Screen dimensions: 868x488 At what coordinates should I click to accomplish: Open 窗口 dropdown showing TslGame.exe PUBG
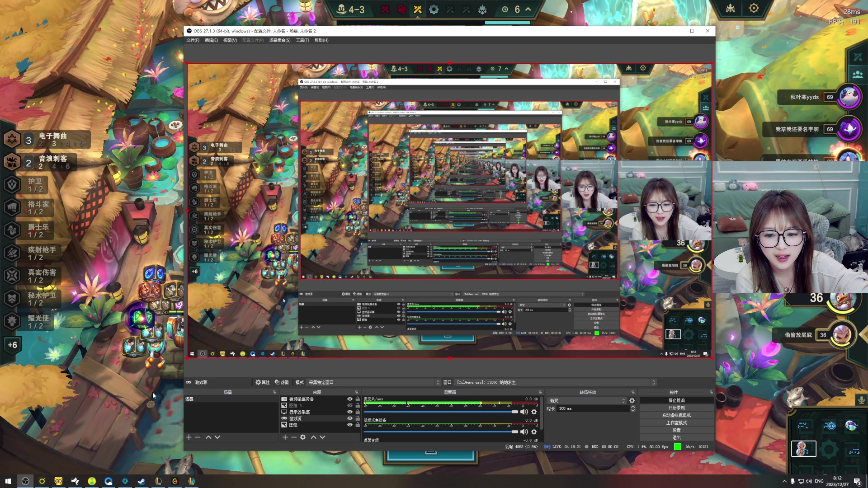coord(556,382)
